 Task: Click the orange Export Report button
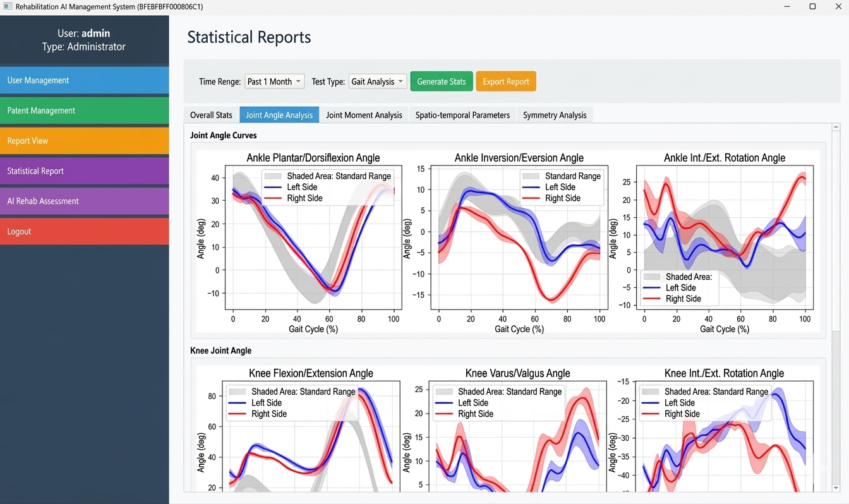(505, 81)
